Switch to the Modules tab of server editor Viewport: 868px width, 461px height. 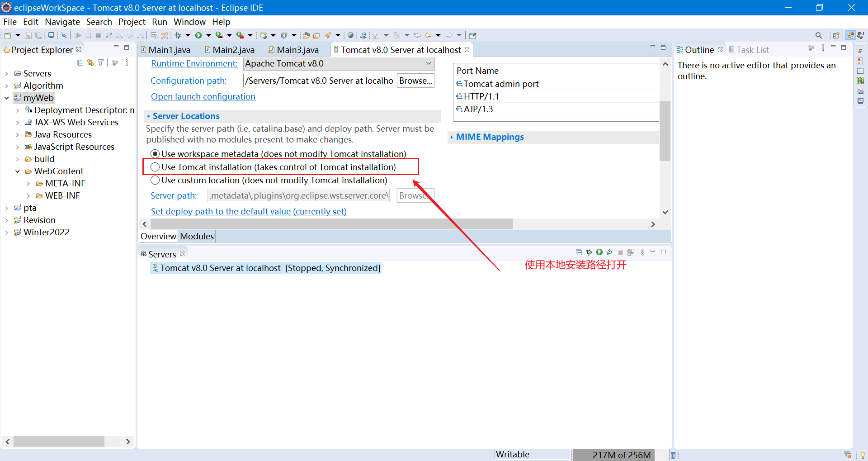click(x=197, y=236)
